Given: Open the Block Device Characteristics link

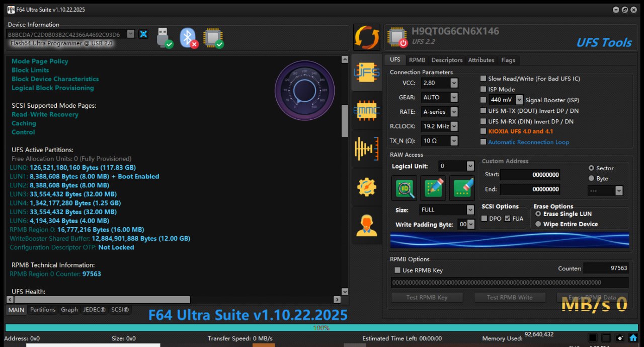Looking at the screenshot, I should 55,79.
